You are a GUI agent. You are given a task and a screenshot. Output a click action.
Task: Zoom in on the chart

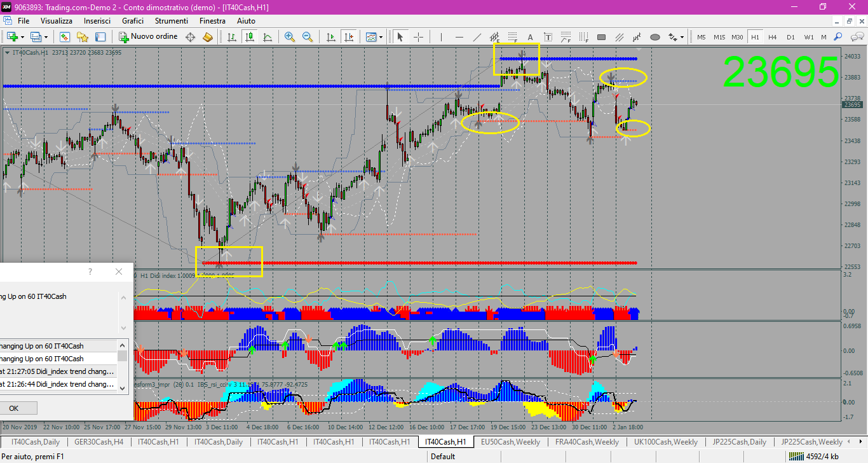290,37
